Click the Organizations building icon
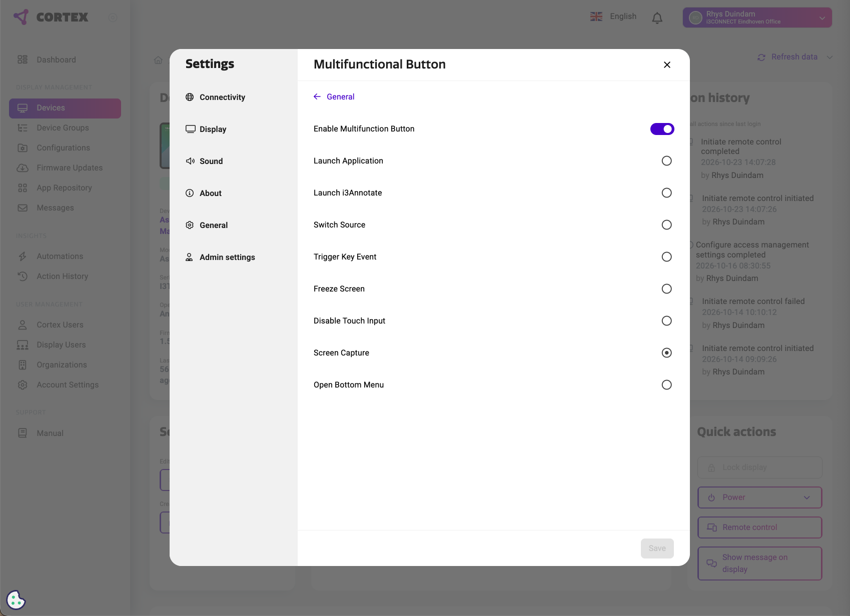 23,365
